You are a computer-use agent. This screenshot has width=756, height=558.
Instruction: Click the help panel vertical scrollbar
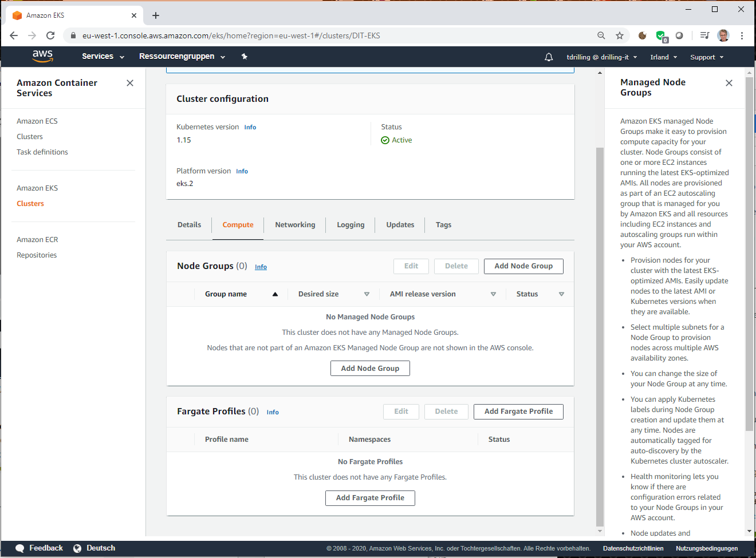coord(749,254)
